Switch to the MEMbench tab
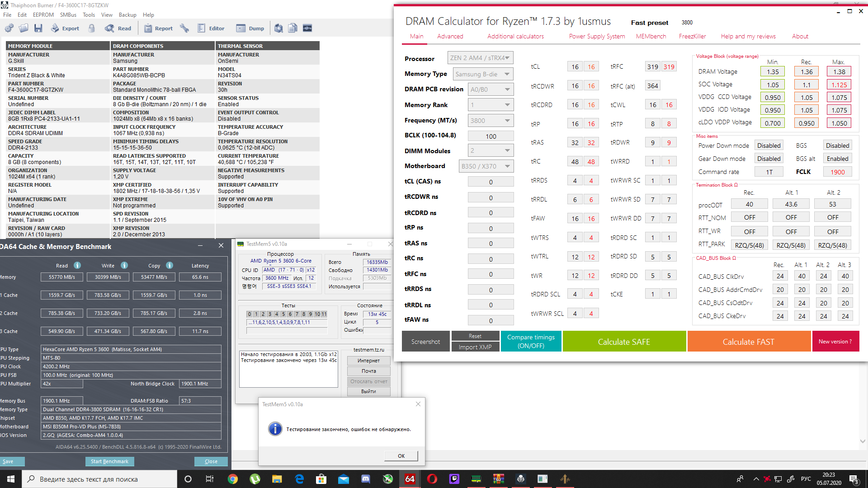Viewport: 868px width, 488px height. (x=651, y=36)
